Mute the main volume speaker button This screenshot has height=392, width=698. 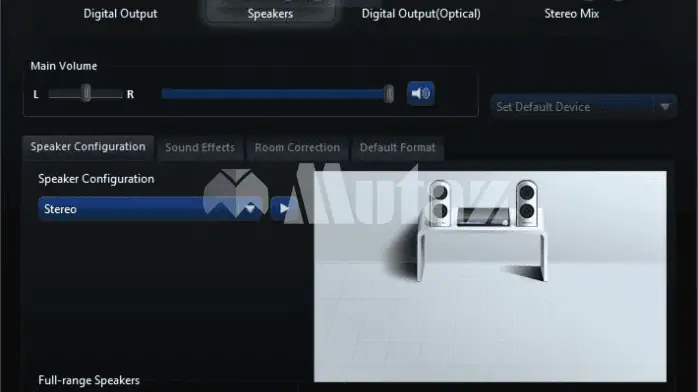point(420,93)
